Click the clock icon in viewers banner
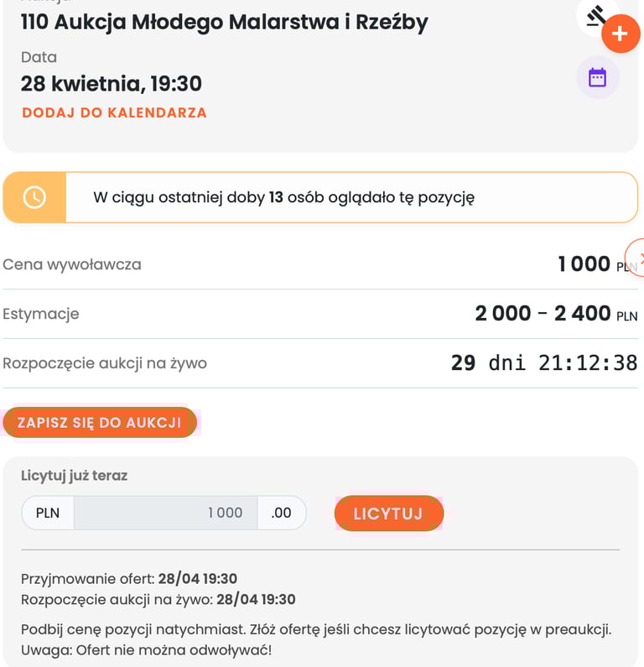This screenshot has width=644, height=667. [34, 198]
